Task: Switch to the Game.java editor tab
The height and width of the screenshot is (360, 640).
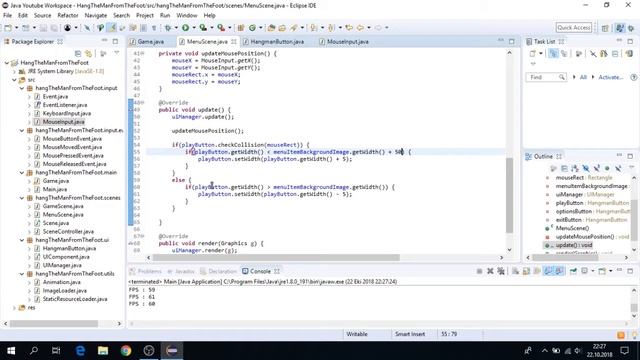Action: click(151, 42)
